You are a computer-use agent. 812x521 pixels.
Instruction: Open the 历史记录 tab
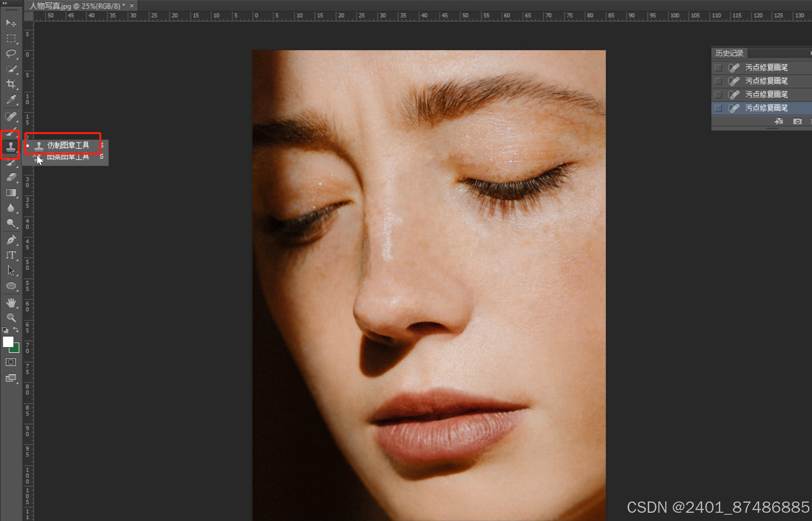(x=729, y=53)
